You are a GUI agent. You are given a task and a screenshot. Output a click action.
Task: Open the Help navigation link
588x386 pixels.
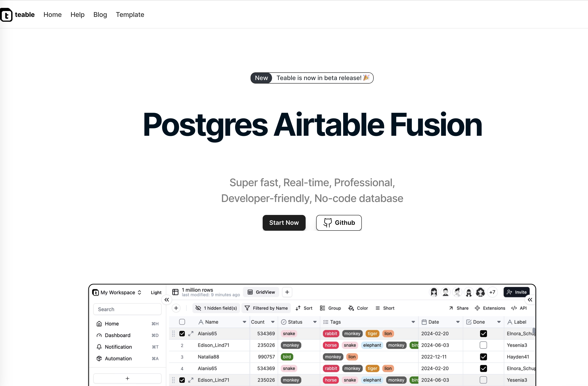coord(77,14)
